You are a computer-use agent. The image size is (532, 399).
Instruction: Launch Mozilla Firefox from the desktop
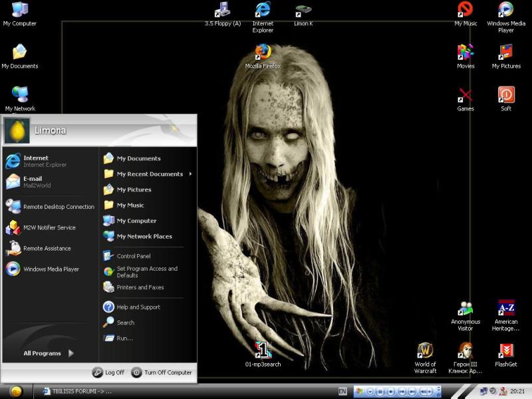coord(263,57)
